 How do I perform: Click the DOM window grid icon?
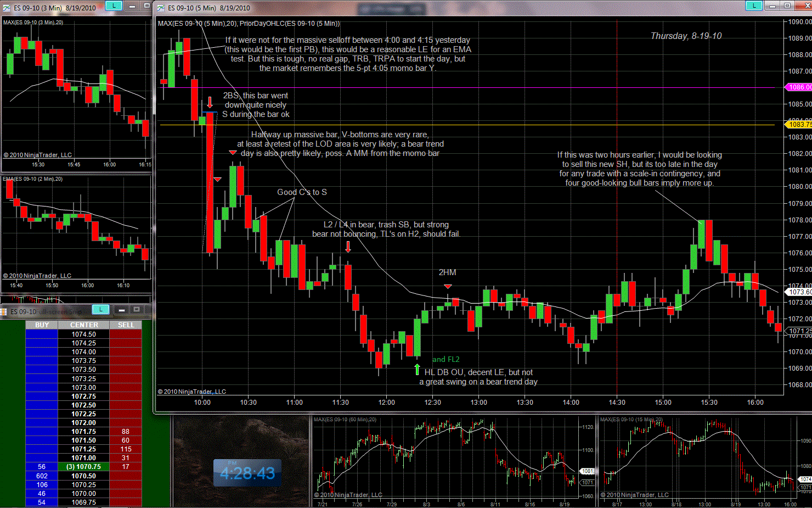3,311
